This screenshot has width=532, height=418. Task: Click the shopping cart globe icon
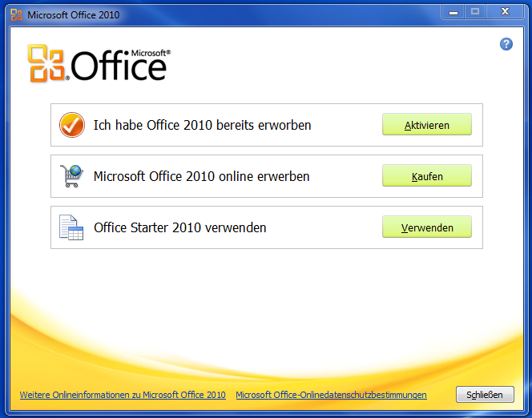(x=71, y=176)
